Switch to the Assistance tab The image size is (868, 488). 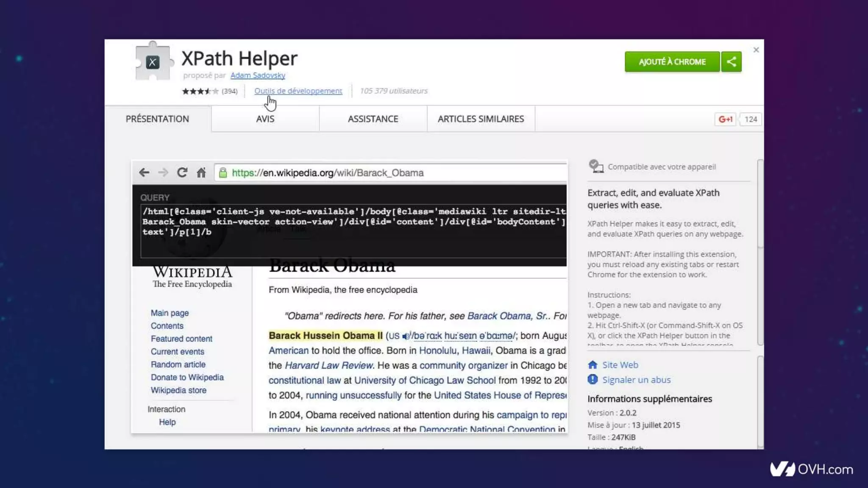373,119
